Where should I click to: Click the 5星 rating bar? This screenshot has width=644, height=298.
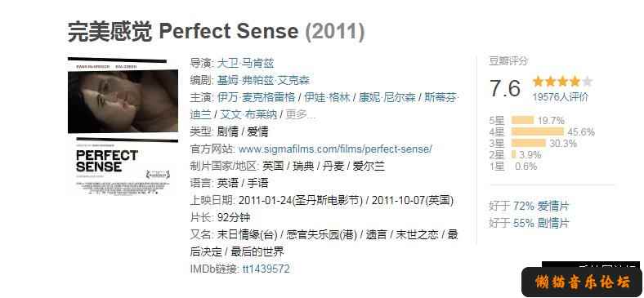point(522,120)
